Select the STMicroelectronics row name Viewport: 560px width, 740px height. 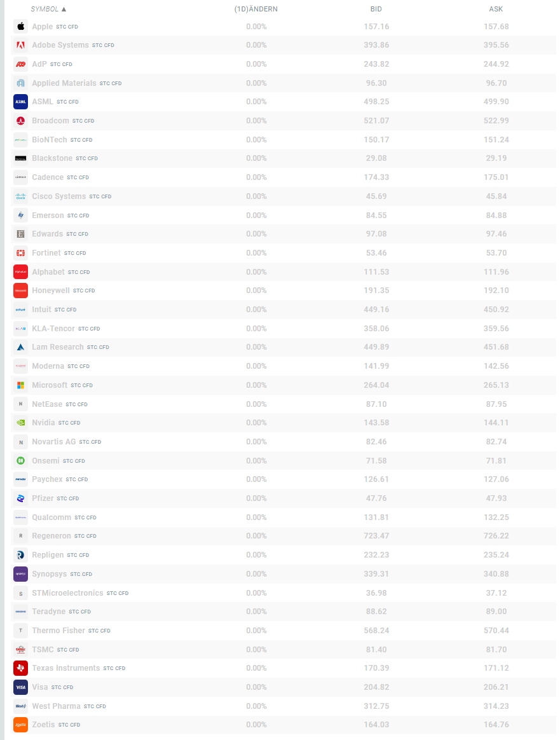click(67, 593)
